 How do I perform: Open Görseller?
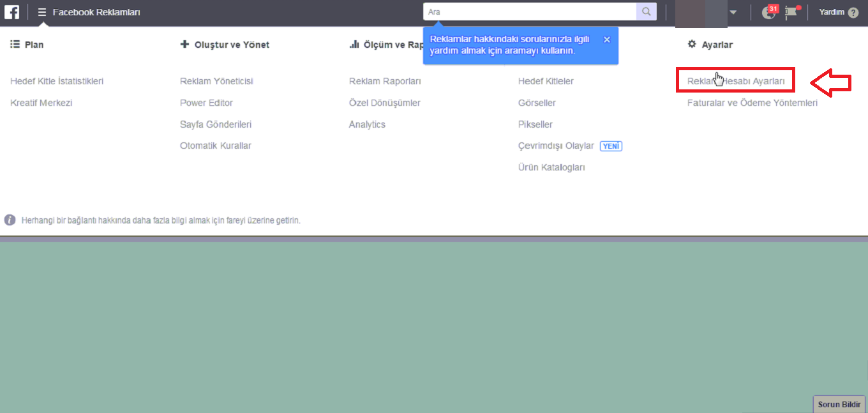click(537, 103)
